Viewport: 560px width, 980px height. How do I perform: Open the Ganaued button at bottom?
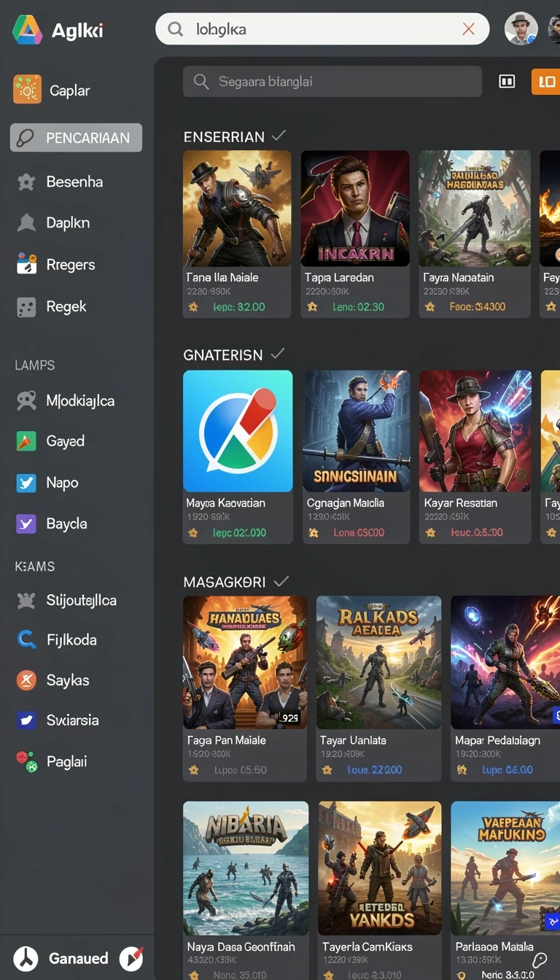[78, 958]
